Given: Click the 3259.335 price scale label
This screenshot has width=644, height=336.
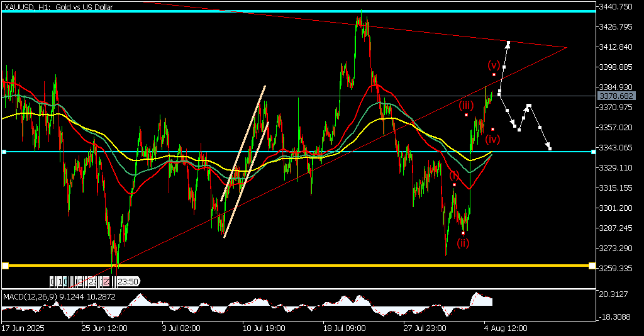Looking at the screenshot, I should [616, 268].
